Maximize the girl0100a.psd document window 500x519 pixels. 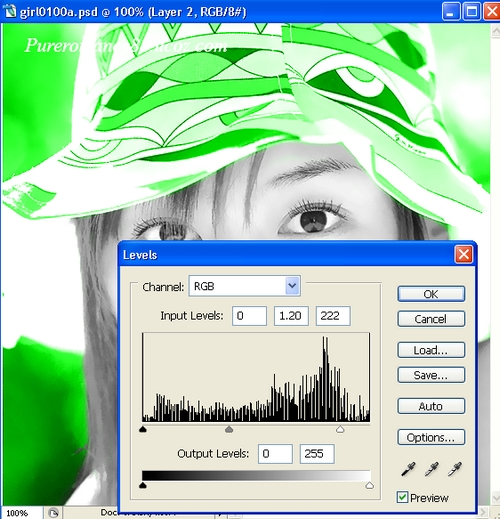pos(471,11)
